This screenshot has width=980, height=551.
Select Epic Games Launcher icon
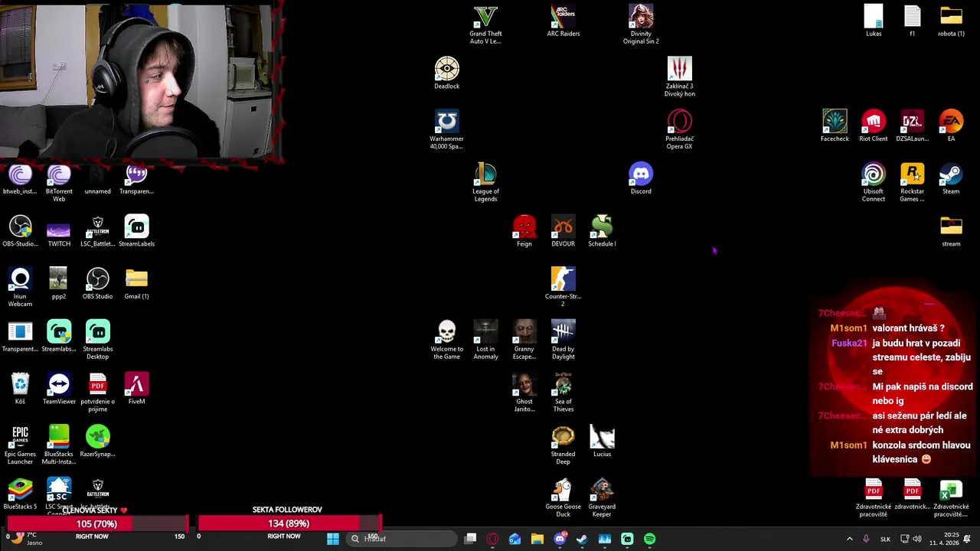20,445
